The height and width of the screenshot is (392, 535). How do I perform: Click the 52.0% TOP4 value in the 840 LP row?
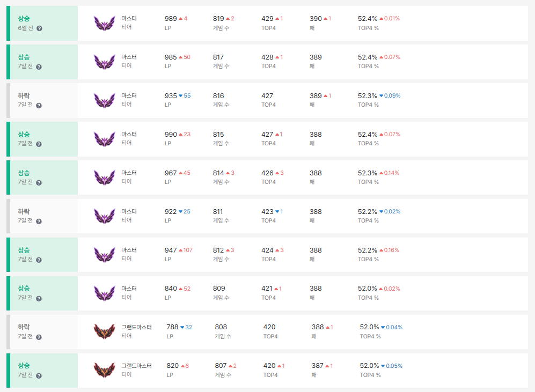tap(368, 289)
